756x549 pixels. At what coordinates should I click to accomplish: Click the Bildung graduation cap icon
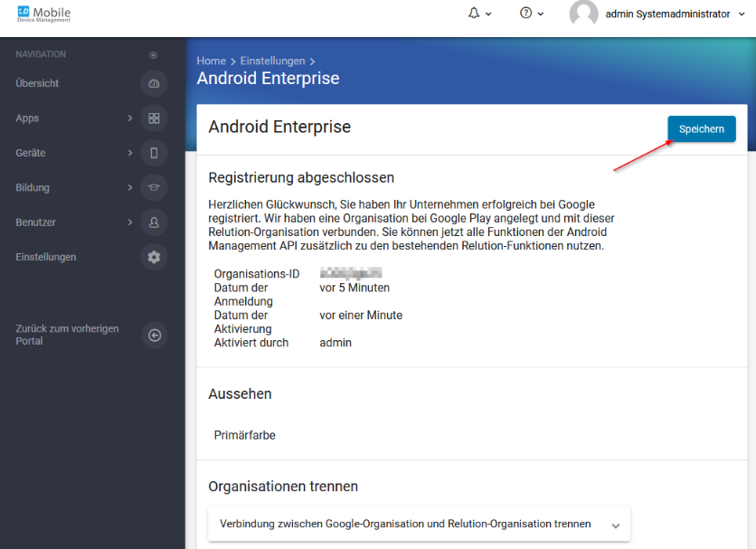click(154, 187)
